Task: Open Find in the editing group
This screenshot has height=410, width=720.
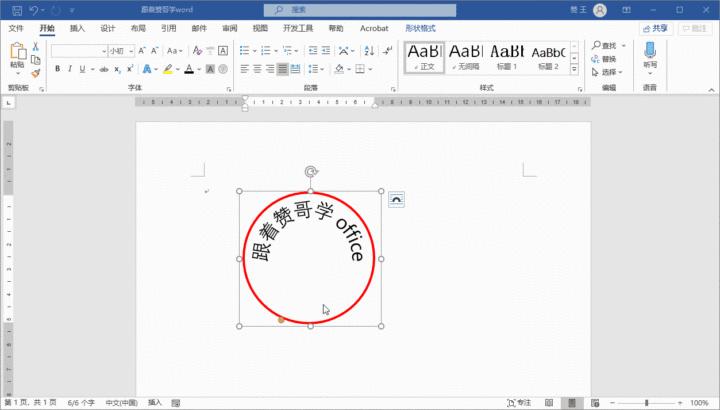Action: (x=604, y=45)
